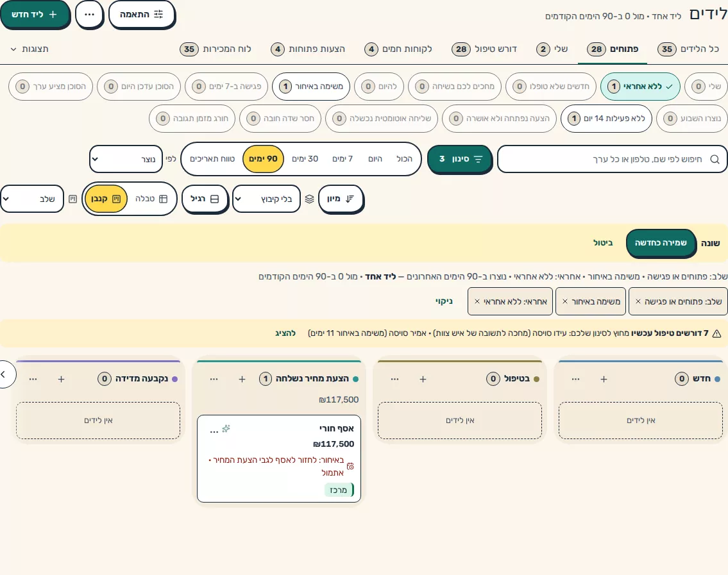Open the לוח המכירות tab

[x=216, y=49]
